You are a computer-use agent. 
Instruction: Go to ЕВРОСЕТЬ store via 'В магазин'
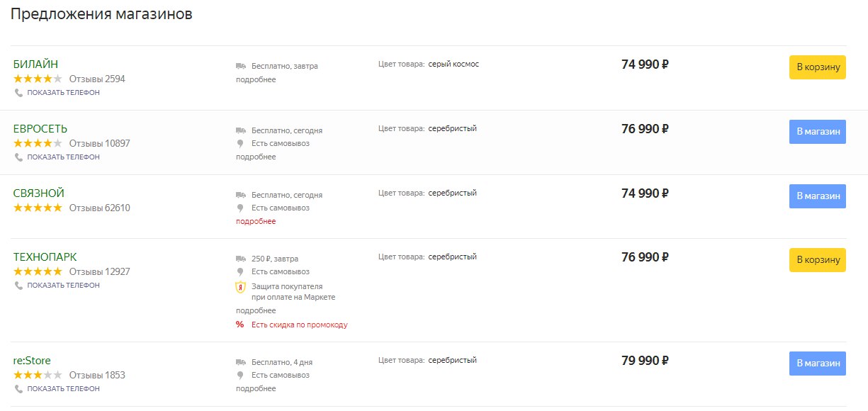click(817, 132)
